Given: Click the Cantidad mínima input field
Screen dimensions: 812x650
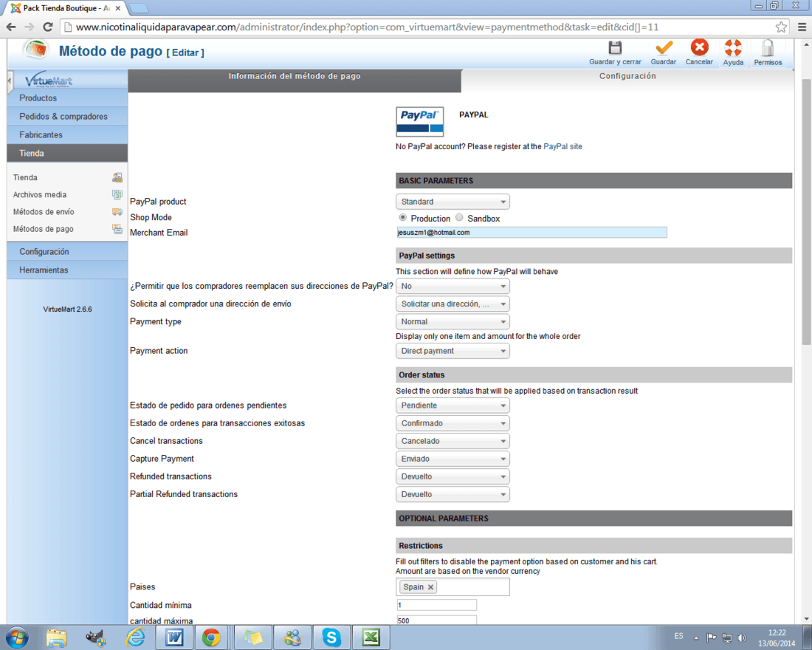Looking at the screenshot, I should (x=436, y=605).
